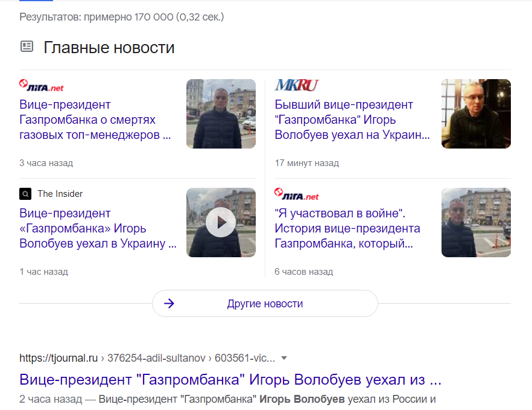Click the "6 часов назад" timestamp
Image resolution: width=532 pixels, height=410 pixels.
(x=303, y=272)
